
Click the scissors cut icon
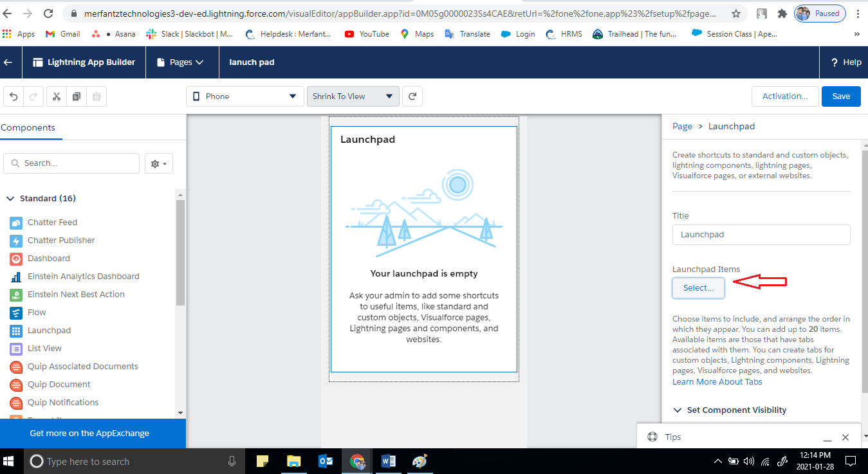(56, 95)
